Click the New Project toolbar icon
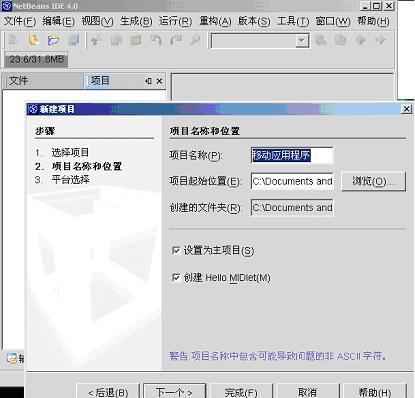The height and width of the screenshot is (398, 415). 33,40
